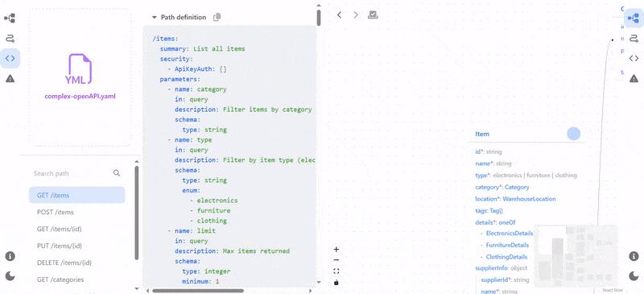
Task: Click the 'name: category' line
Action: tap(196, 89)
